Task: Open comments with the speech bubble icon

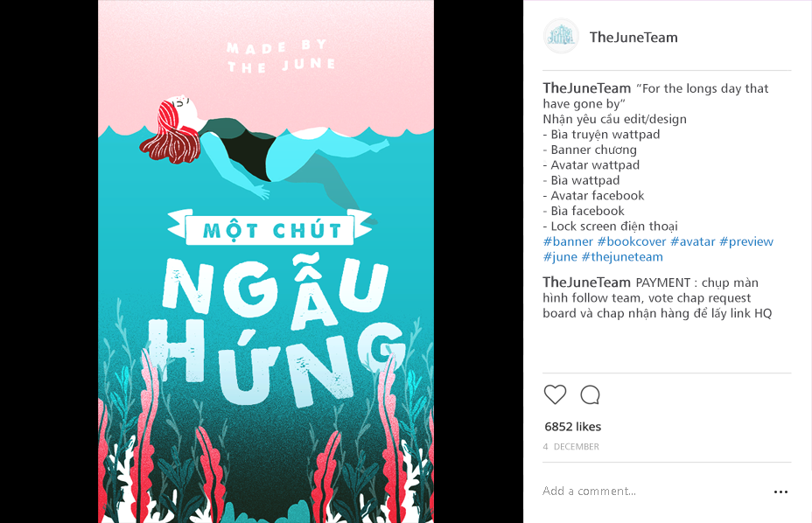Action: tap(590, 394)
